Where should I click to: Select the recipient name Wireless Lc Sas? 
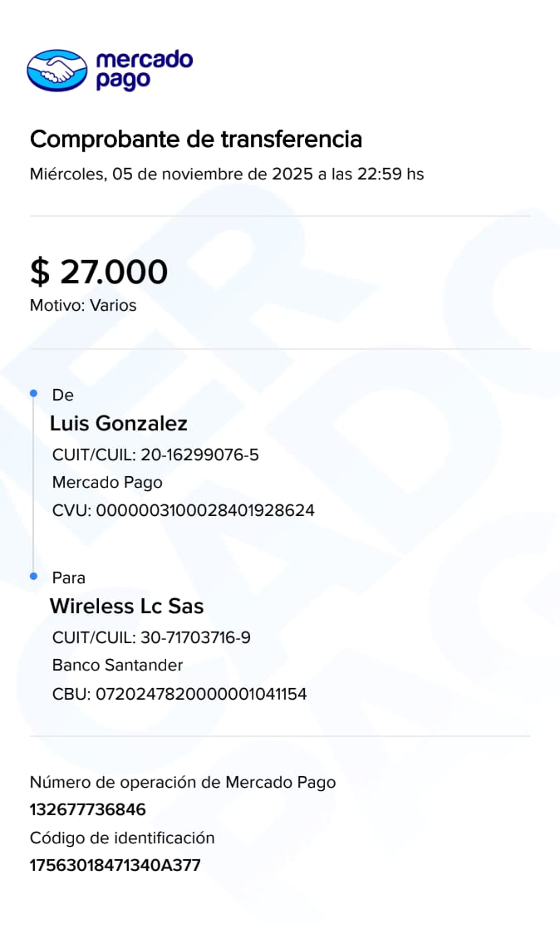[x=126, y=606]
